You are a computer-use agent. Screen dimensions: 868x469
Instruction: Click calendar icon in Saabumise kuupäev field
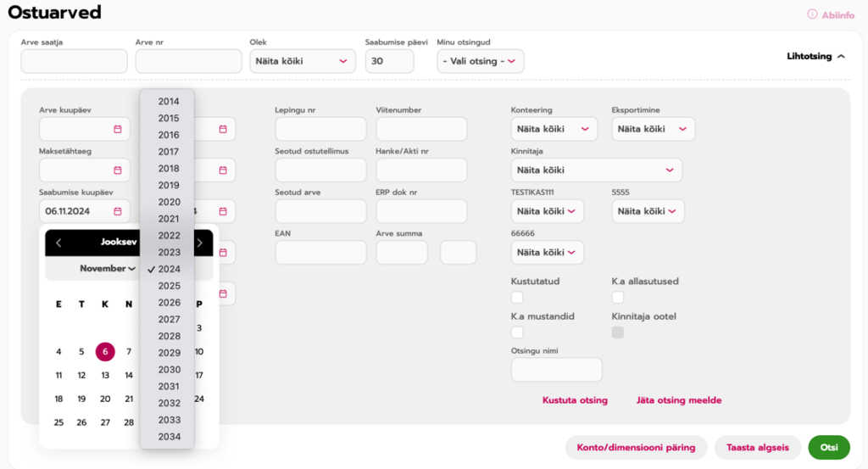click(118, 211)
